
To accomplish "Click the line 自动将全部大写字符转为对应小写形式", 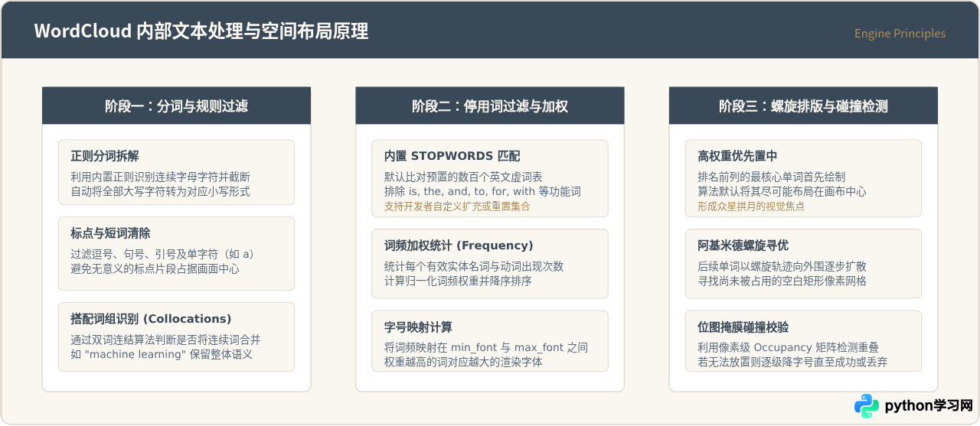I will pos(160,191).
